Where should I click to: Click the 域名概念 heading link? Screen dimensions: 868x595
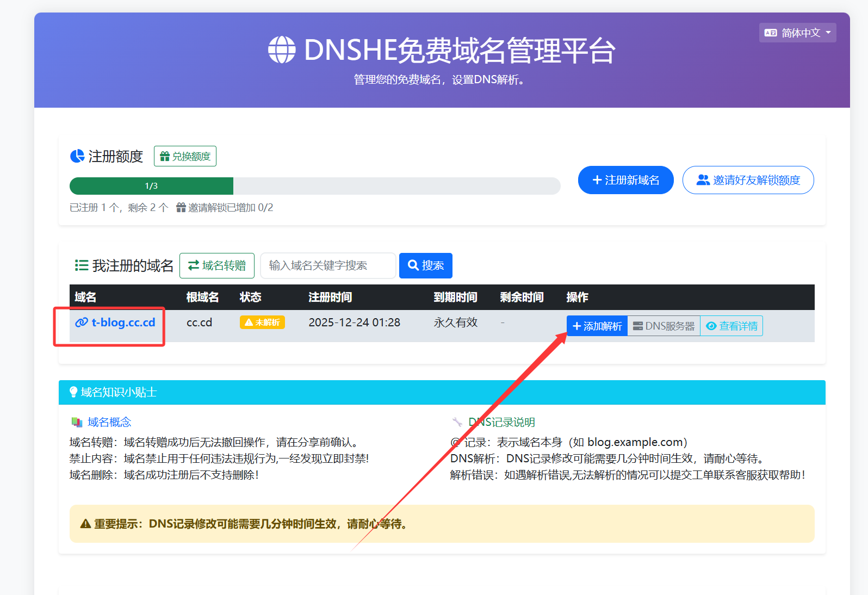tap(109, 422)
